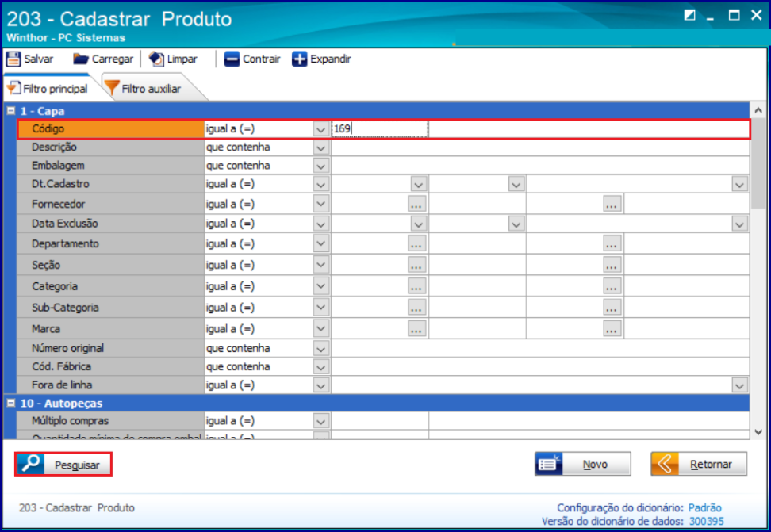This screenshot has width=771, height=532.
Task: Open operator dropdown for Descrição
Action: click(321, 147)
